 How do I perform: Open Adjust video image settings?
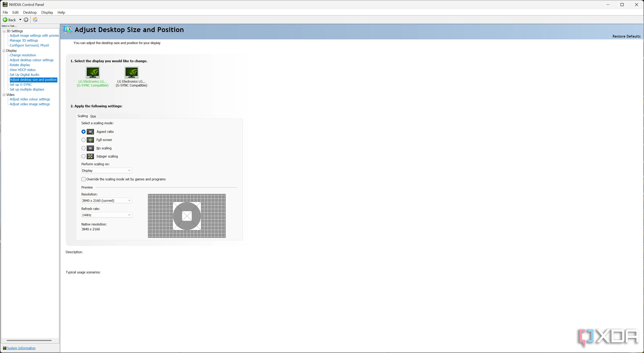pyautogui.click(x=30, y=104)
